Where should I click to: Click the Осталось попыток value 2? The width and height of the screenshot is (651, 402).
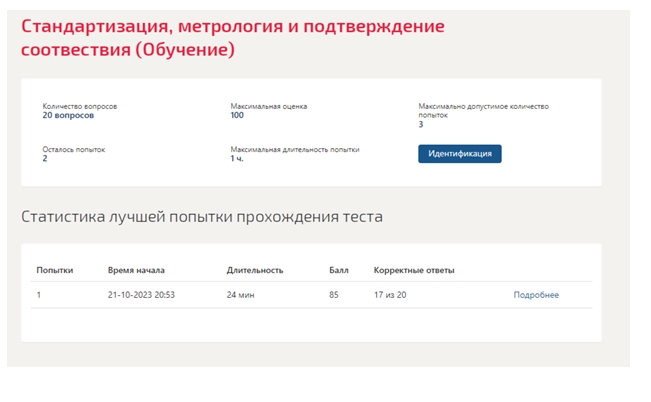[x=45, y=159]
